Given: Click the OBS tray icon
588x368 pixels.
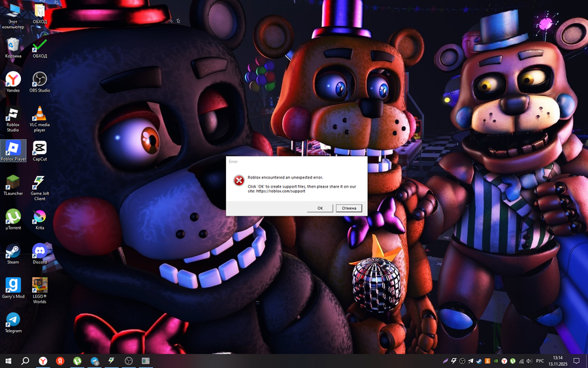Looking at the screenshot, I should 463,361.
